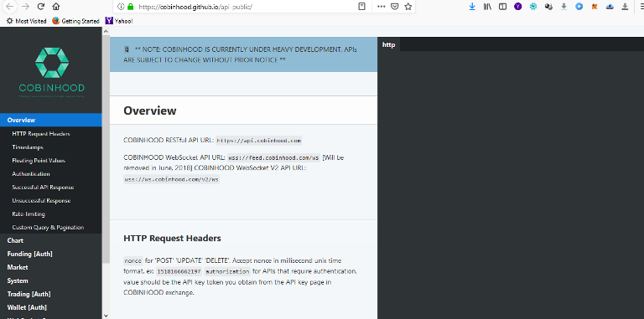The image size is (644, 319).
Task: View site information icon in address bar
Action: click(x=121, y=7)
